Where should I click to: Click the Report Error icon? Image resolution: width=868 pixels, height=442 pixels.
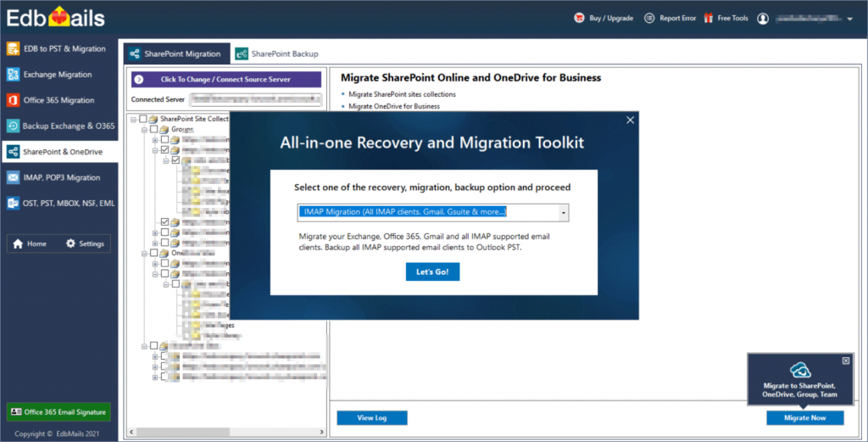click(648, 19)
